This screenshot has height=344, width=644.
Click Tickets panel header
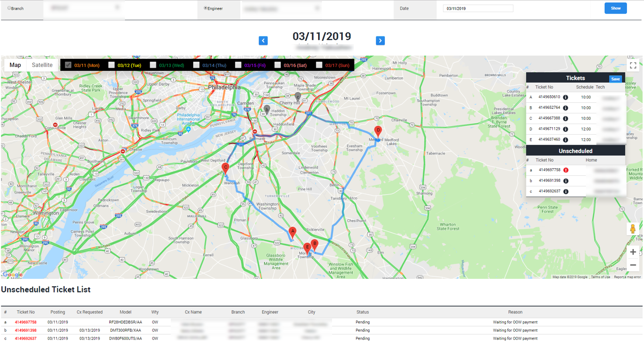575,78
